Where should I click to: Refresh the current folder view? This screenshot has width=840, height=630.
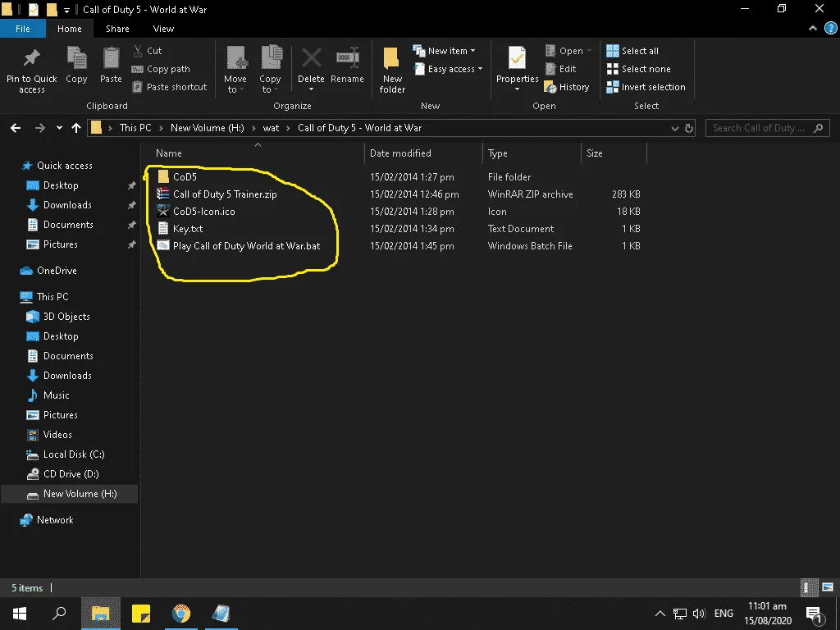[689, 129]
